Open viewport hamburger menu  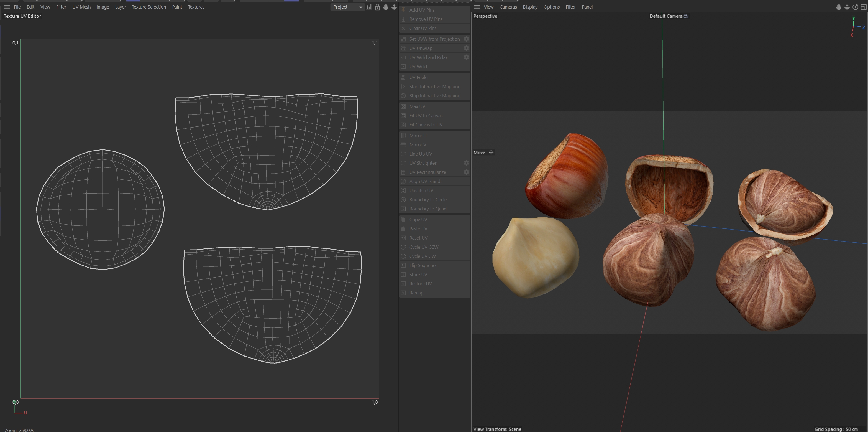pyautogui.click(x=477, y=7)
